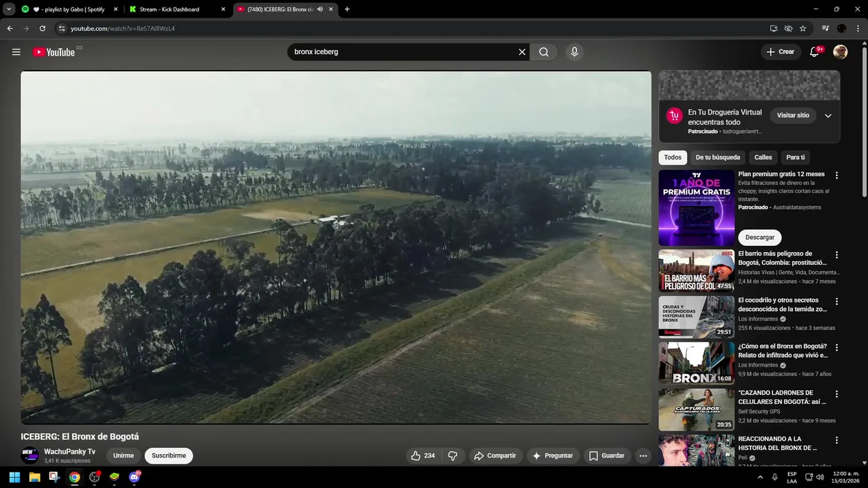
Task: Open tracking protection eye icon
Action: pos(788,28)
